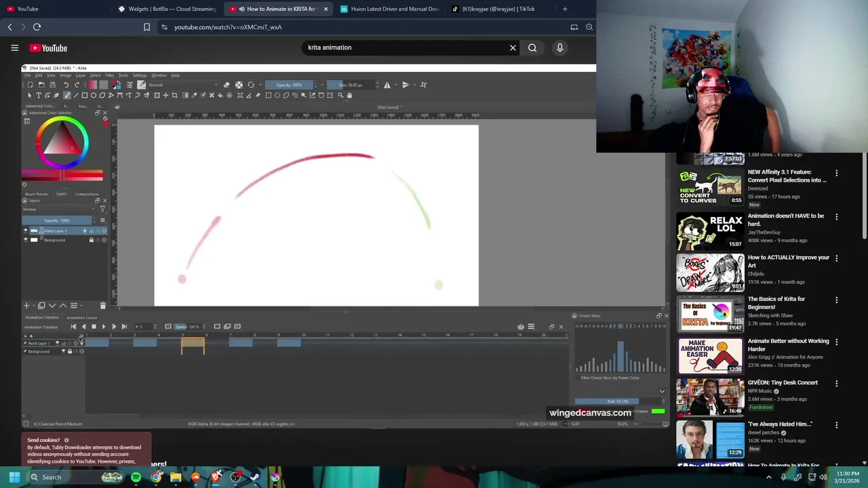Toggle Paint Layer 1 onion skin bulb
This screenshot has height=488, width=868.
pos(85,231)
